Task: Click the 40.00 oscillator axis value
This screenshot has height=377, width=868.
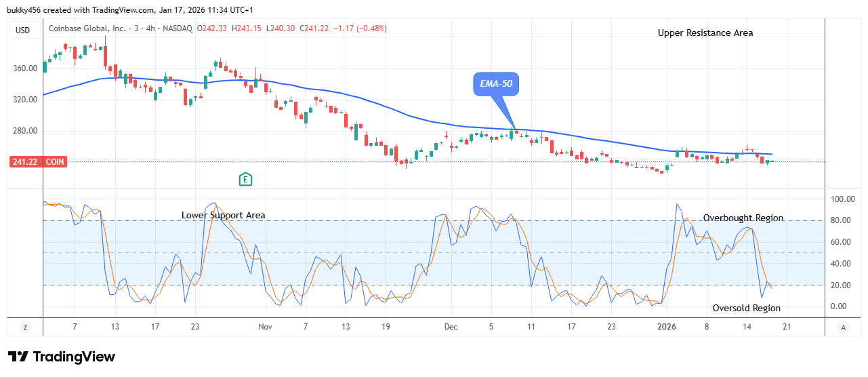Action: (x=842, y=264)
